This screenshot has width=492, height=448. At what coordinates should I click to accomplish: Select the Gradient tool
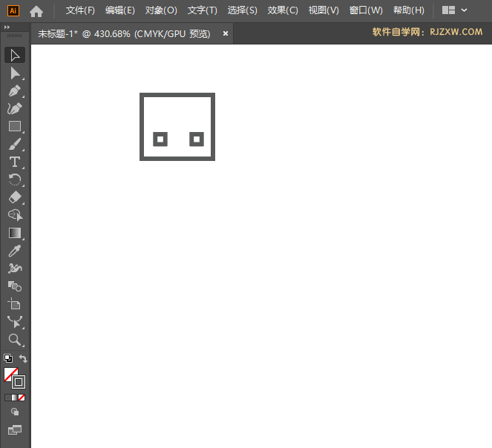(15, 233)
